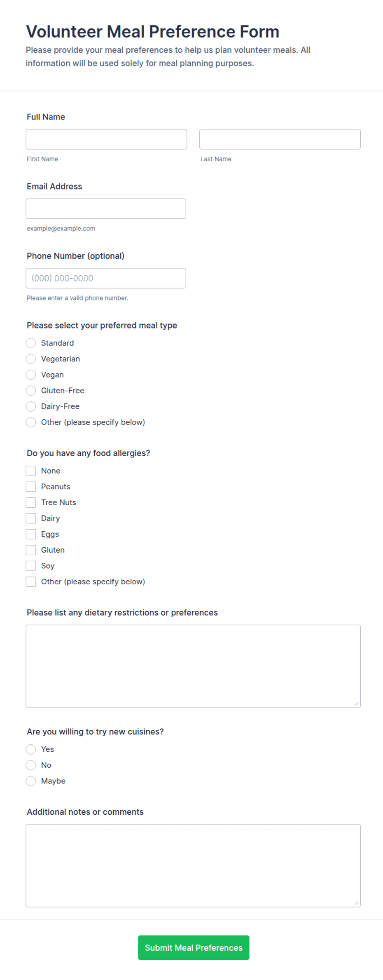
Task: Click the Email Address field
Action: click(x=106, y=209)
